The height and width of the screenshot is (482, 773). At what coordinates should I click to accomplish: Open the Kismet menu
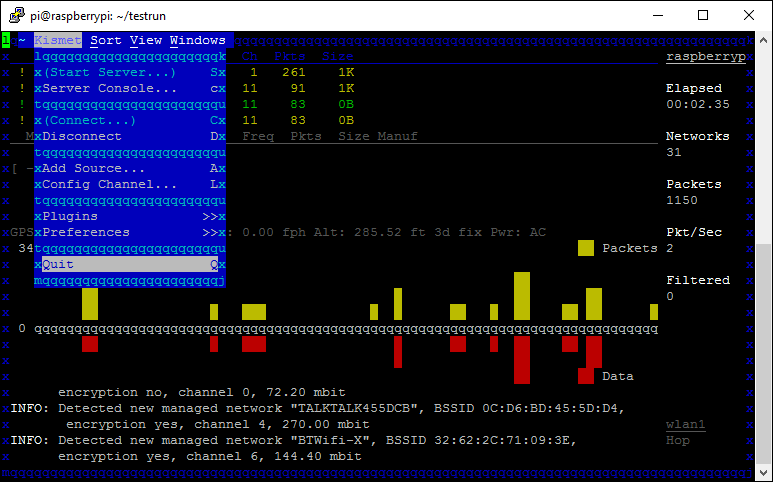[x=58, y=40]
